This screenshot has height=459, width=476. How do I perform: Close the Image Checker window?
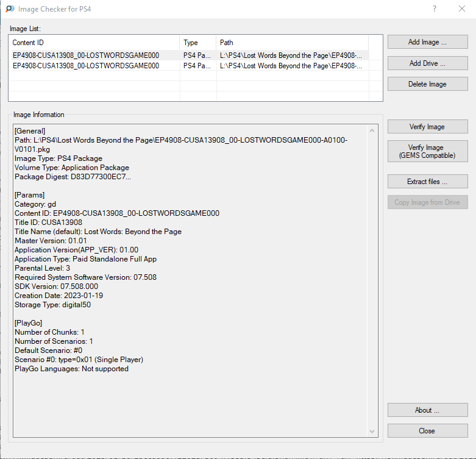tap(462, 9)
